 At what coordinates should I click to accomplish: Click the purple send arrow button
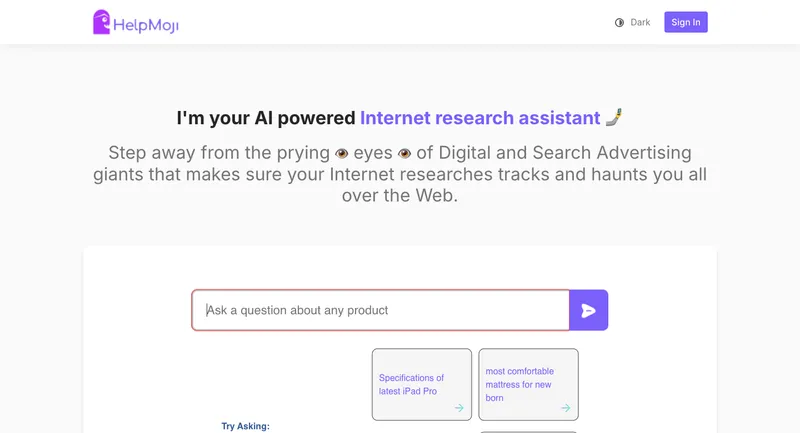click(589, 310)
